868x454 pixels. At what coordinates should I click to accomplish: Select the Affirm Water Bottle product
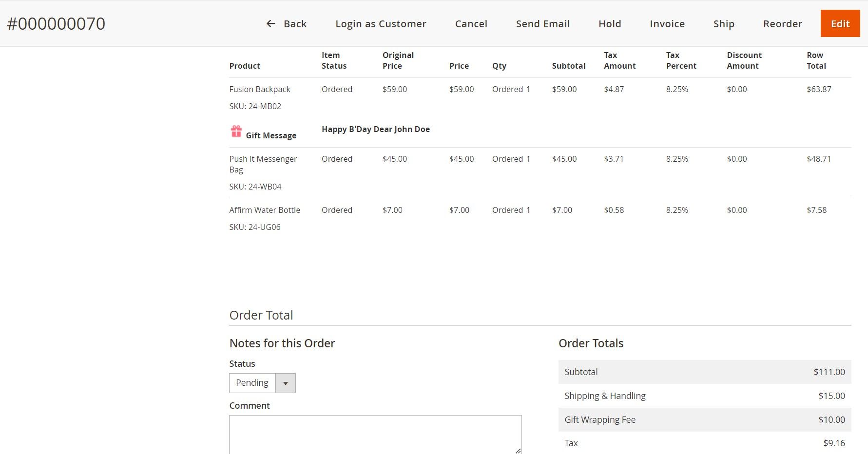coord(265,210)
